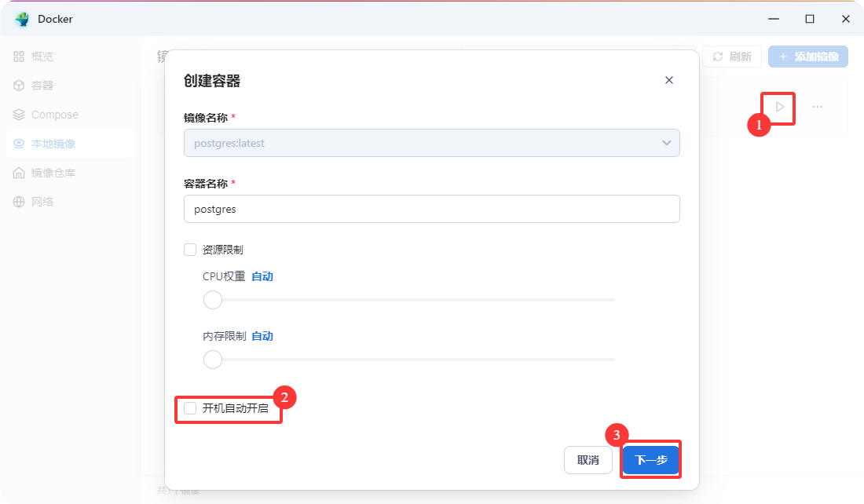
Task: Click the 容器 cube icon in sidebar
Action: click(x=19, y=86)
